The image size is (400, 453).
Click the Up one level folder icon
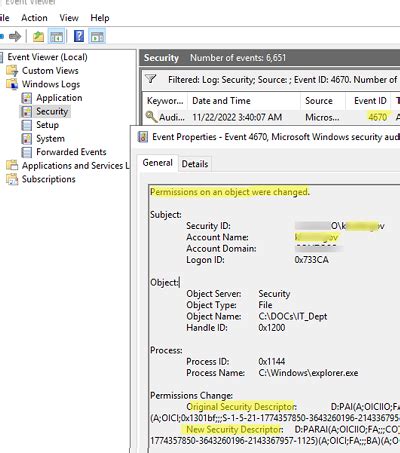point(38,36)
